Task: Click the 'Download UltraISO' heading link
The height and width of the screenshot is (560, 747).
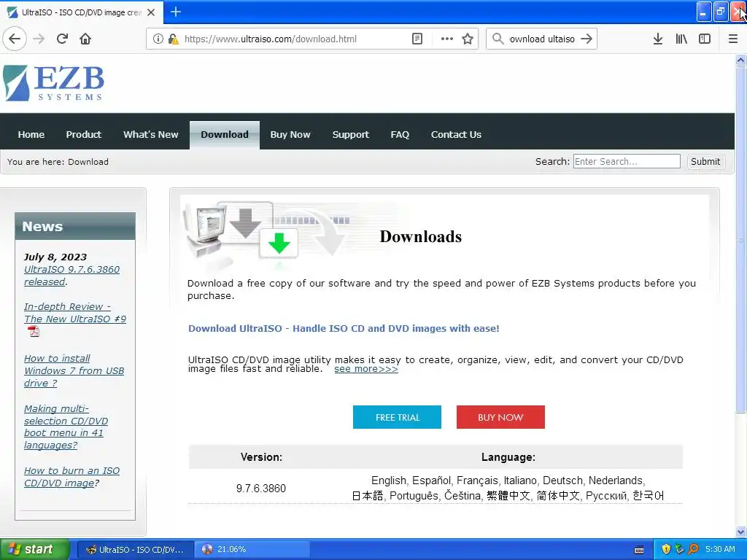Action: (344, 328)
